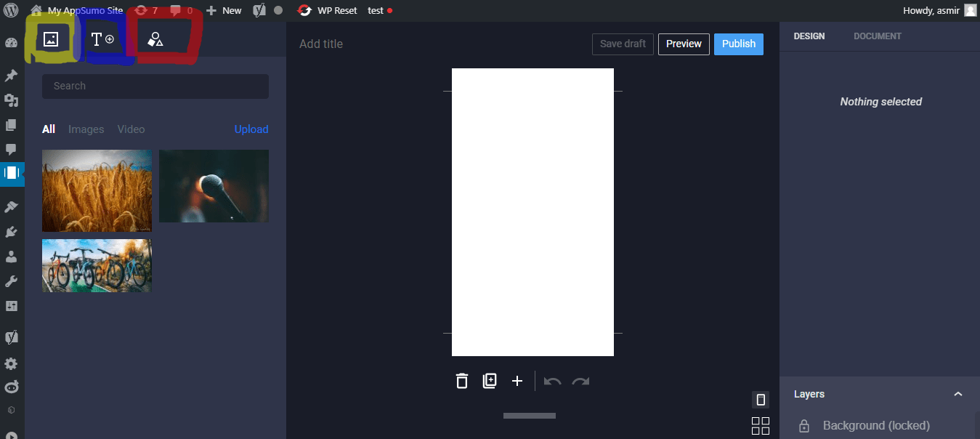Screen dimensions: 980x439
Task: Undo the last action
Action: (x=552, y=381)
